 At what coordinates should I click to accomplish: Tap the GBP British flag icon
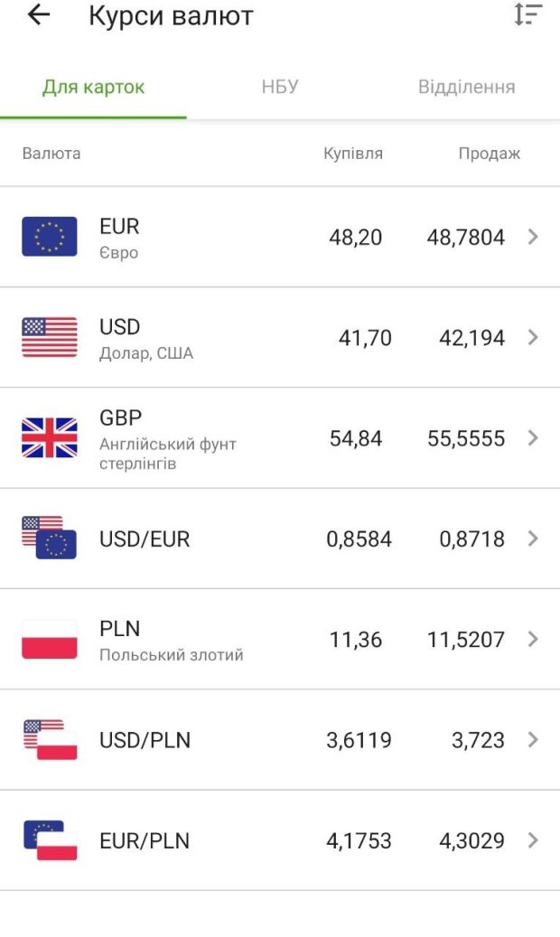50,438
